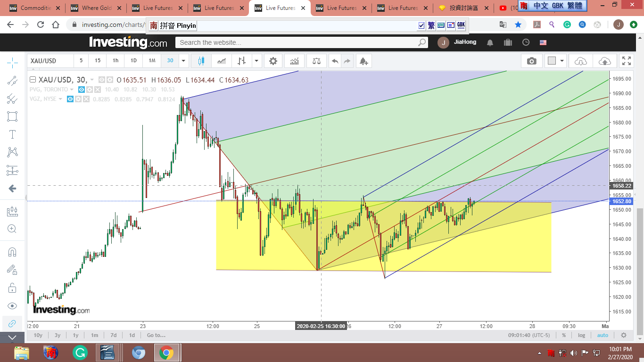Activate the zoom in magnifier tool
The height and width of the screenshot is (362, 644).
[x=12, y=229]
